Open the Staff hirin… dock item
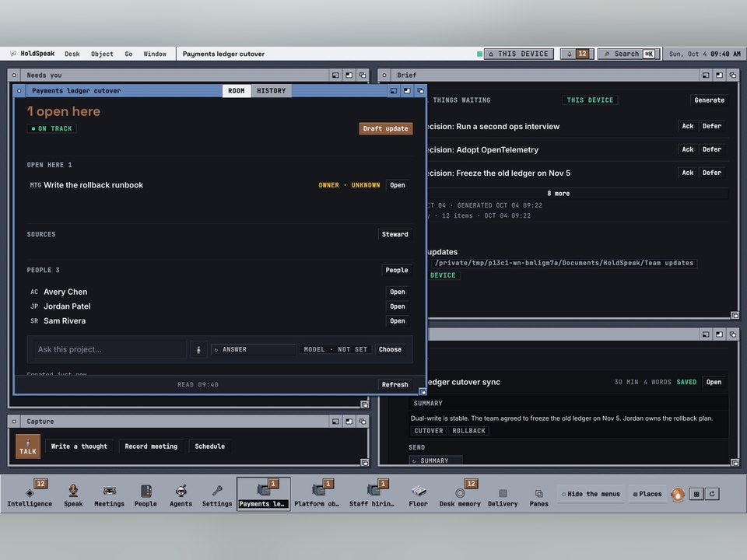The image size is (747, 560). 372,495
